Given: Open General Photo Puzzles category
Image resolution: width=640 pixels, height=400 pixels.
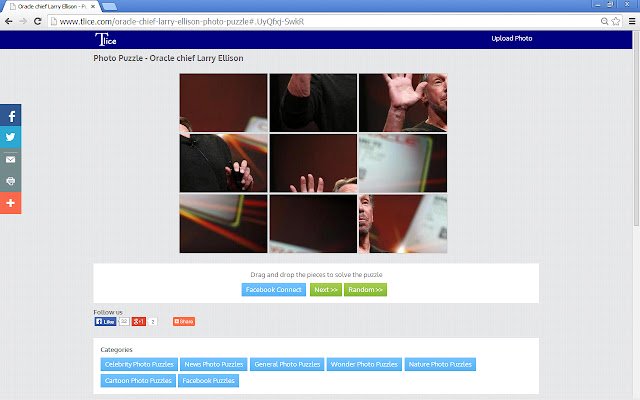Looking at the screenshot, I should pyautogui.click(x=287, y=364).
